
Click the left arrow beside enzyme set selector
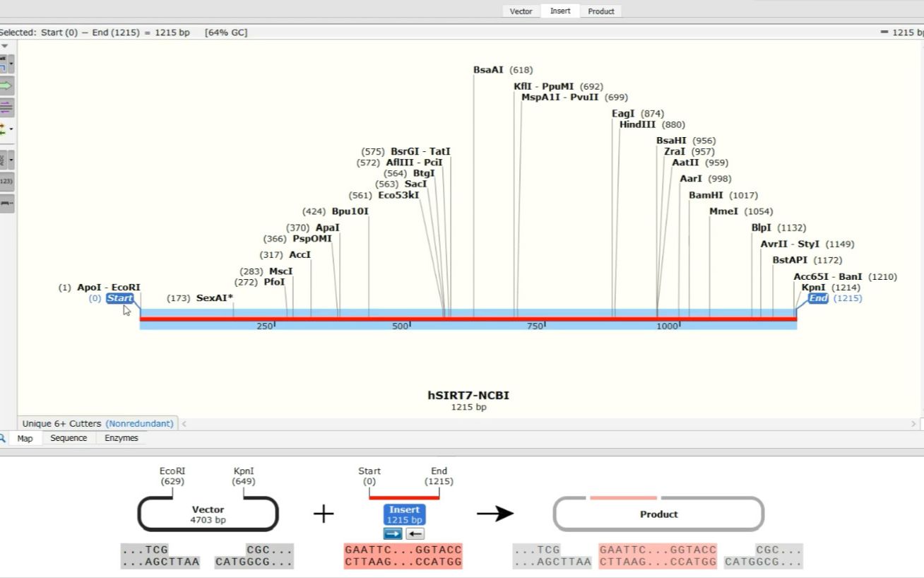tap(185, 424)
